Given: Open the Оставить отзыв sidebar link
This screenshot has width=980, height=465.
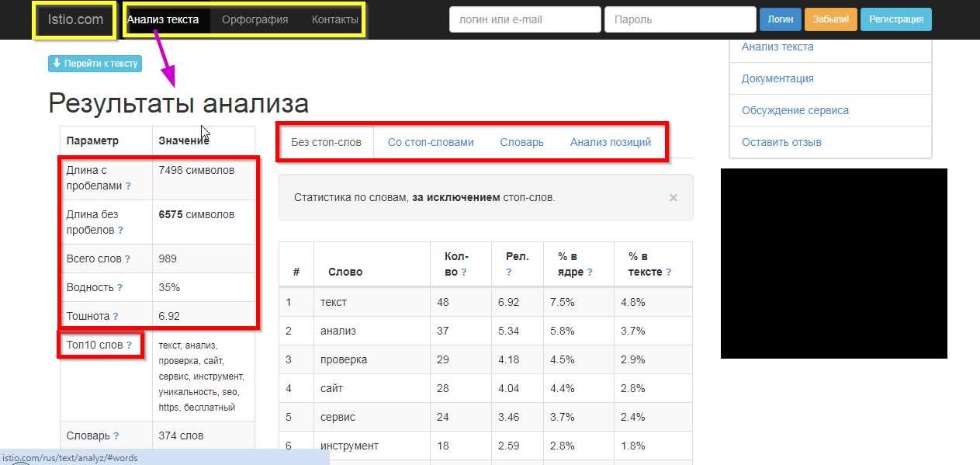Looking at the screenshot, I should tap(781, 142).
